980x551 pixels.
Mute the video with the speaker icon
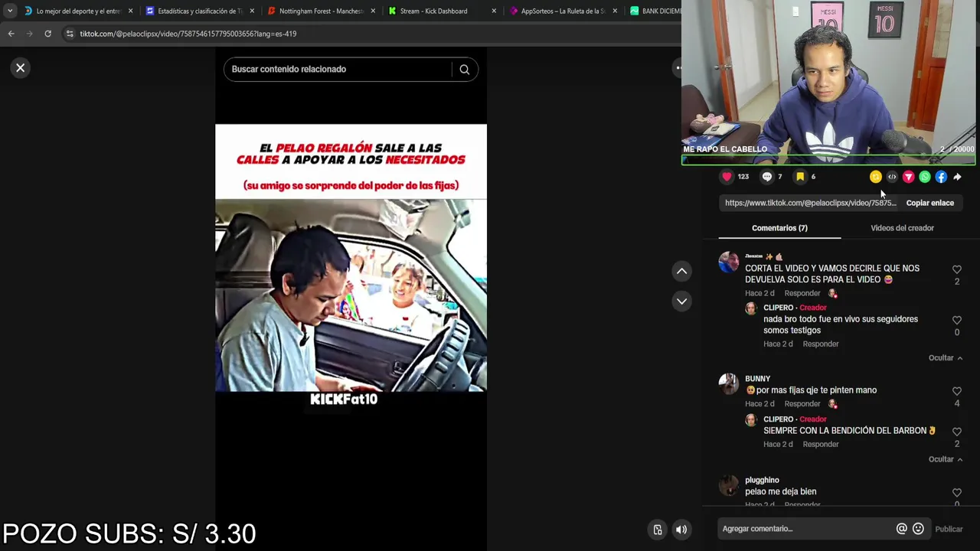681,530
